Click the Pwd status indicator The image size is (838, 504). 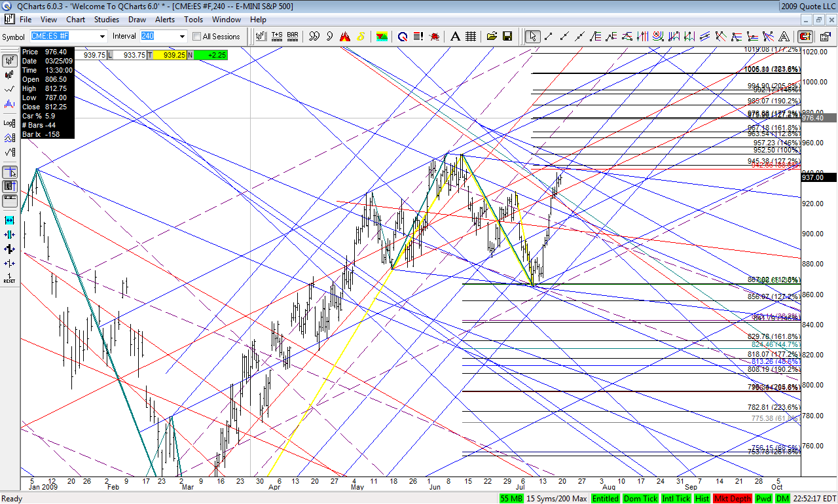[763, 499]
